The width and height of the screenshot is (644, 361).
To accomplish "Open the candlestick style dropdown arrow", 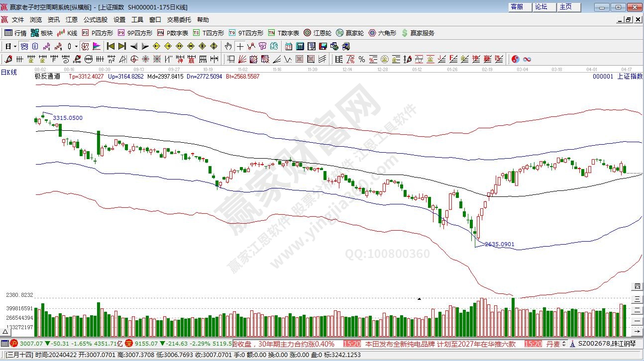I will (76, 46).
